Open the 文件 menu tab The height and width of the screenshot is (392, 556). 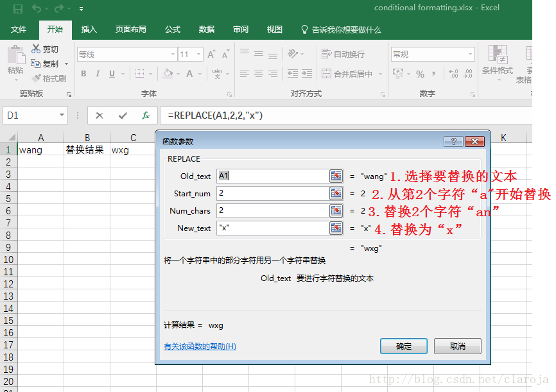click(x=19, y=30)
